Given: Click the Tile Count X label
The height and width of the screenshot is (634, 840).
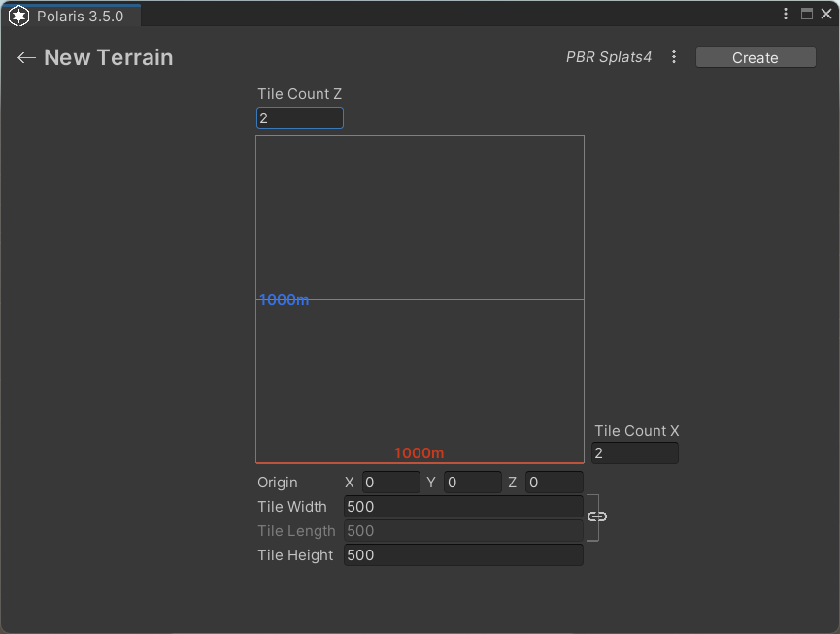Looking at the screenshot, I should click(x=636, y=431).
